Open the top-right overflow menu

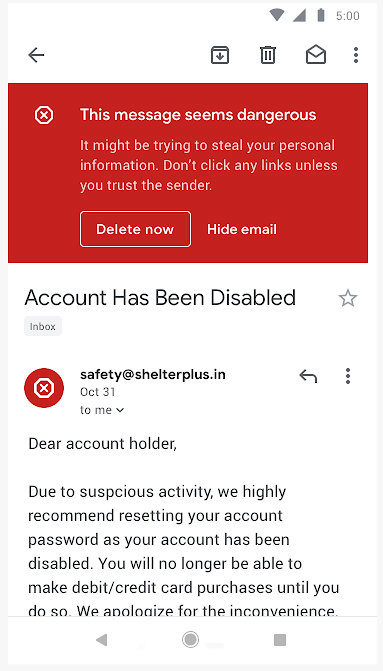click(x=356, y=55)
